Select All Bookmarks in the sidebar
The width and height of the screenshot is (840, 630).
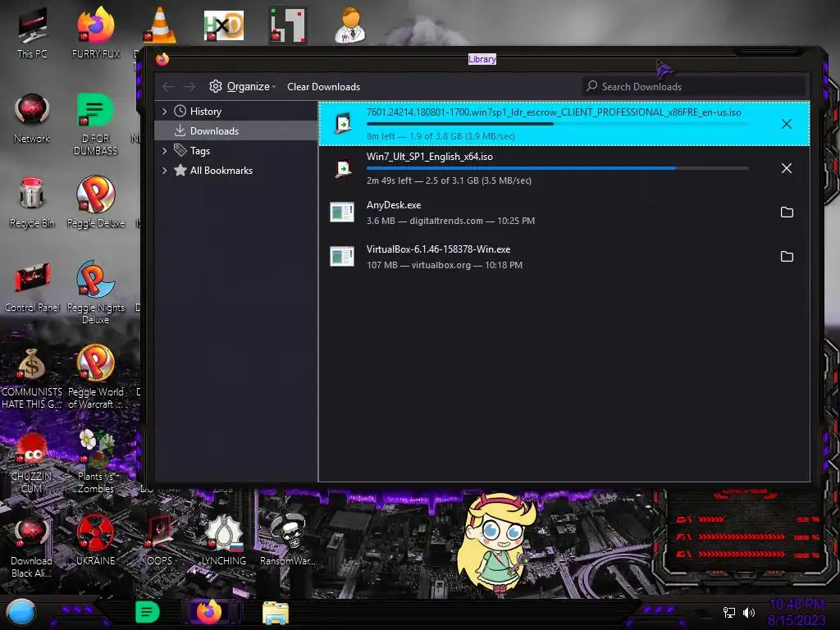235,171
